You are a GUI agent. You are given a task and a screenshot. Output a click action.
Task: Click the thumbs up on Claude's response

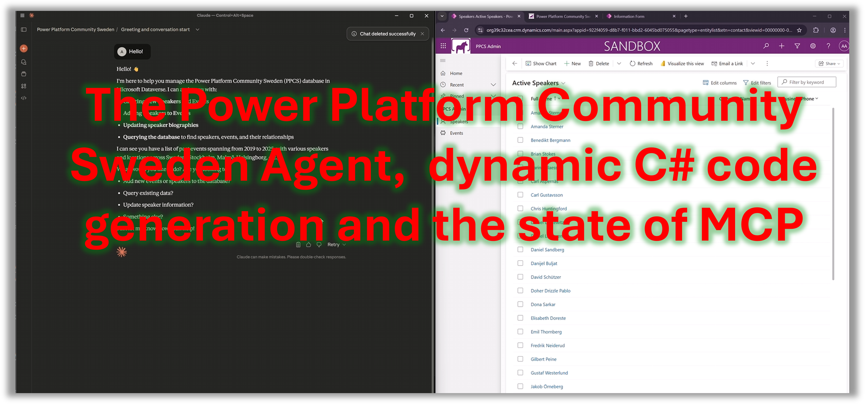point(308,244)
